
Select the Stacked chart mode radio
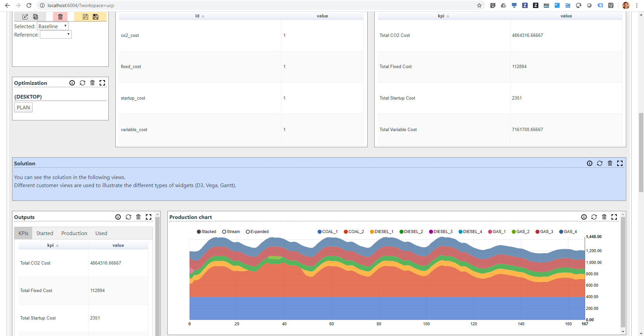pos(206,232)
